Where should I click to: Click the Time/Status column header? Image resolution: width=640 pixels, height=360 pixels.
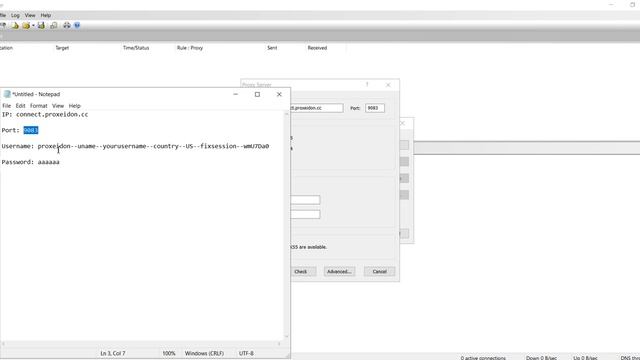tap(136, 48)
